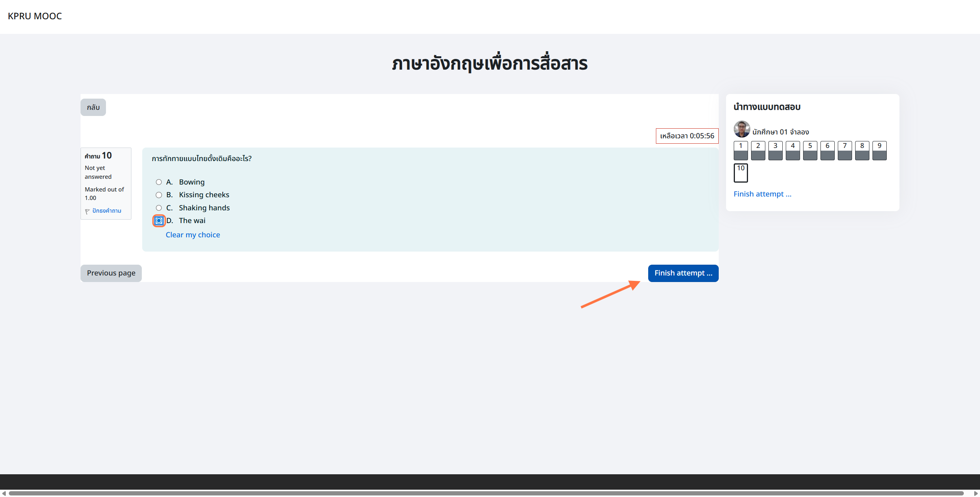
Task: Select radio option D. The wai
Action: 159,221
